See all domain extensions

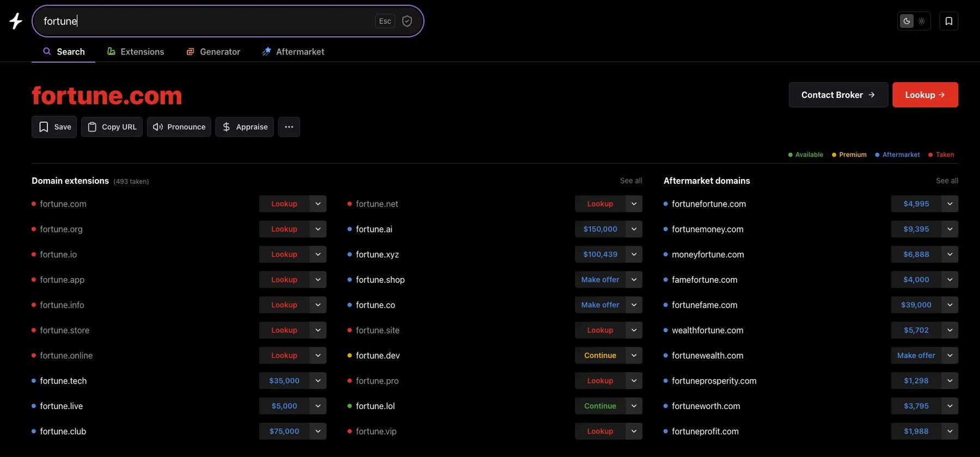click(x=631, y=181)
